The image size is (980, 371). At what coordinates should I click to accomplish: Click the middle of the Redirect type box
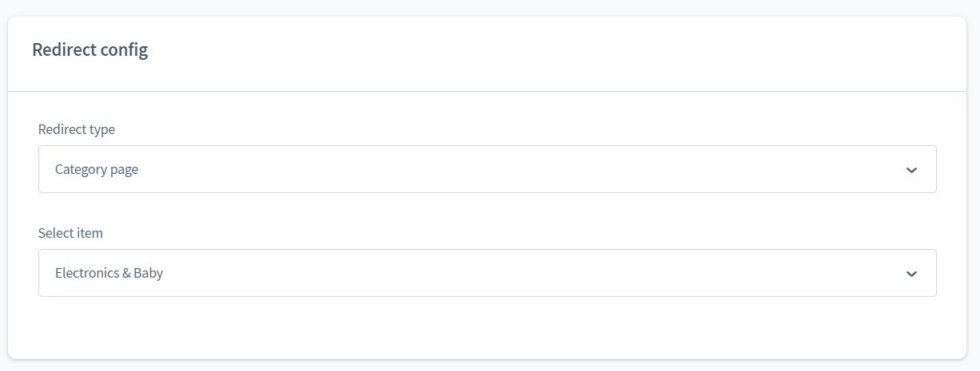click(487, 169)
